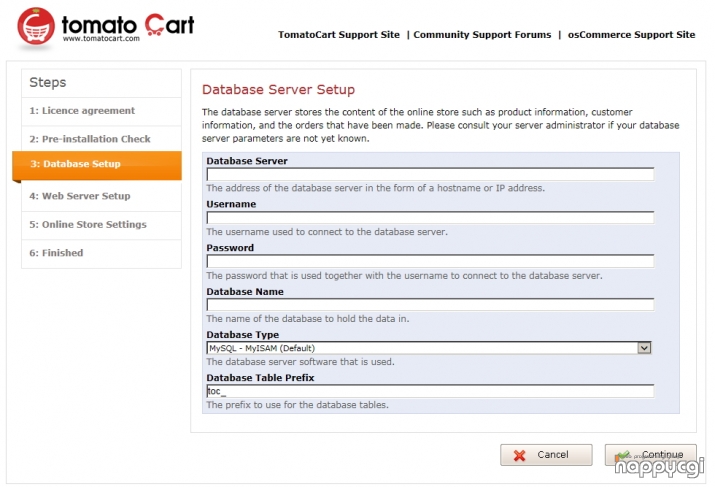Open osCommerce Support Site link

631,35
